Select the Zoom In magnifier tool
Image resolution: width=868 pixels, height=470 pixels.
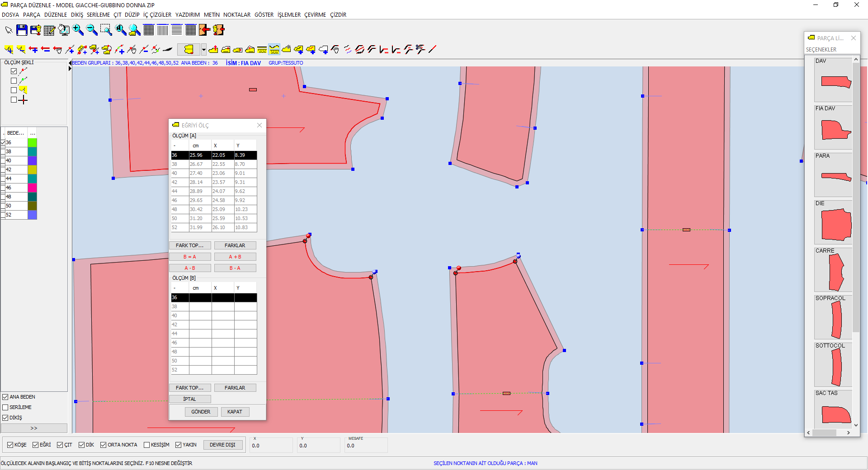coord(78,30)
